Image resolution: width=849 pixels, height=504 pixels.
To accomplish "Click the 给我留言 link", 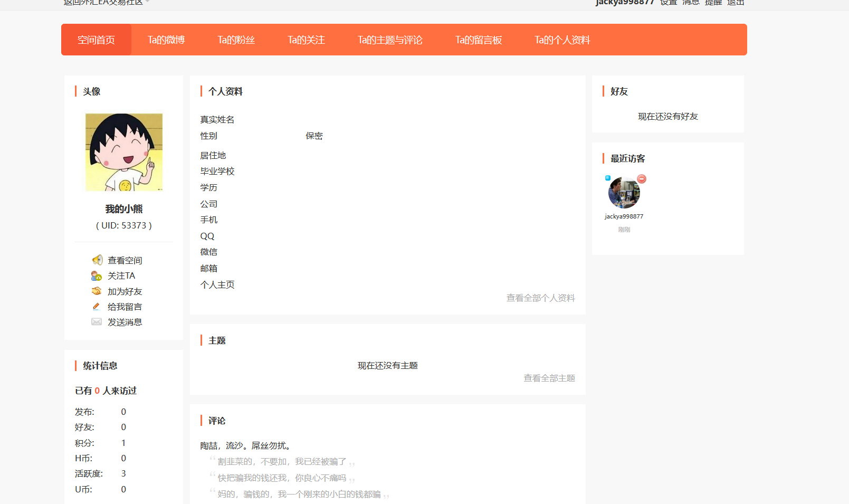I will [125, 307].
